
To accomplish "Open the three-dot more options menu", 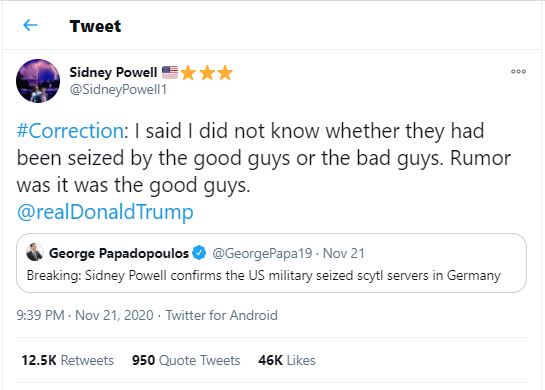I will pos(518,71).
